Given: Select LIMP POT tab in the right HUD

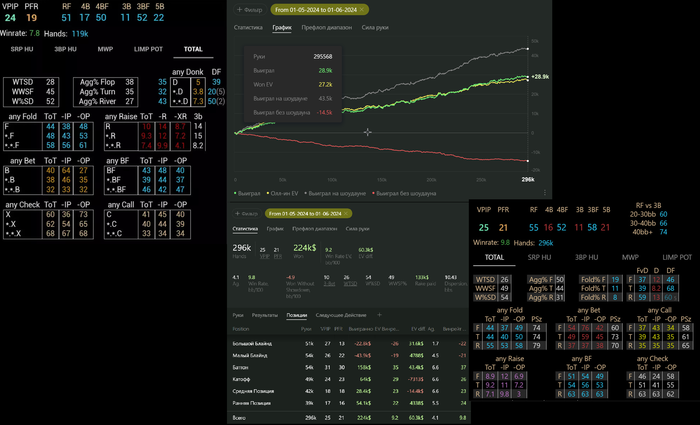Looking at the screenshot, I should point(677,257).
